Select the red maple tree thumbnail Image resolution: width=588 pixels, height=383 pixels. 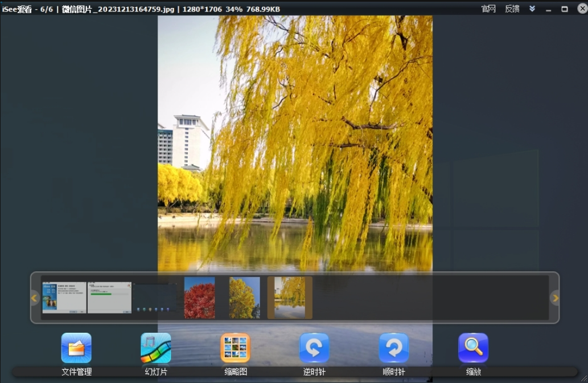point(199,298)
